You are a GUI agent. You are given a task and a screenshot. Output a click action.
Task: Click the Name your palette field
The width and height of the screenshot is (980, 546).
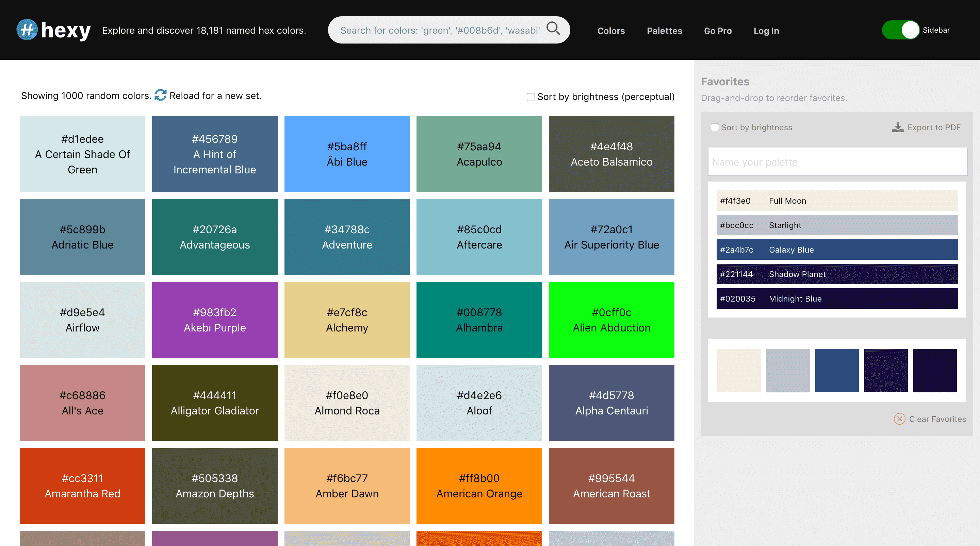[837, 162]
